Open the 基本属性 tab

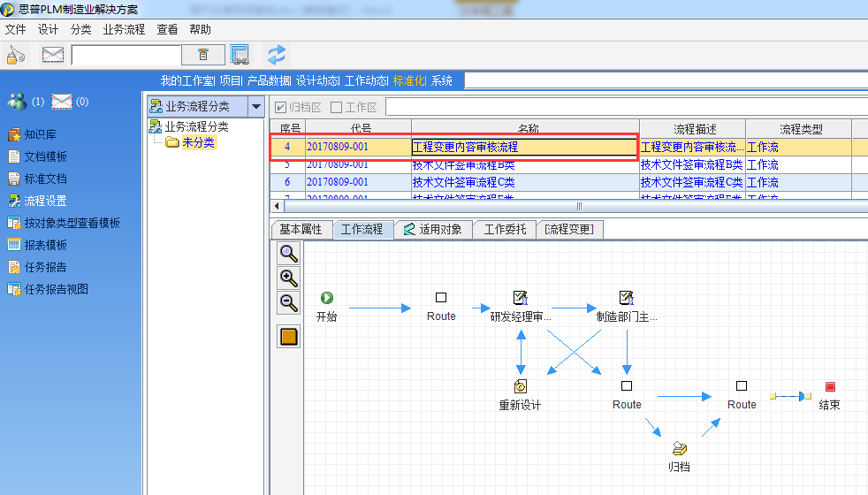301,229
